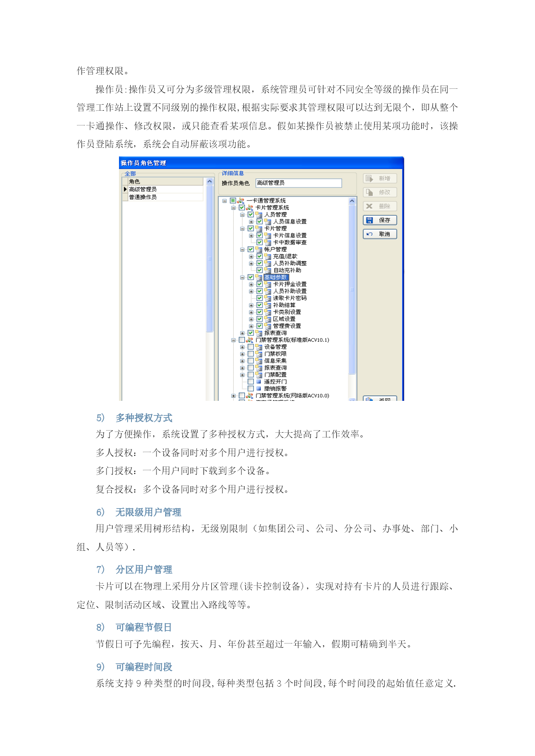Uncheck the 帐户管理 checkbox
535x756 pixels.
tap(251, 249)
